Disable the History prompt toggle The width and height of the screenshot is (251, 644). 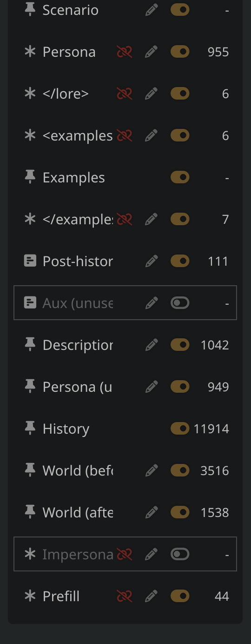(180, 429)
